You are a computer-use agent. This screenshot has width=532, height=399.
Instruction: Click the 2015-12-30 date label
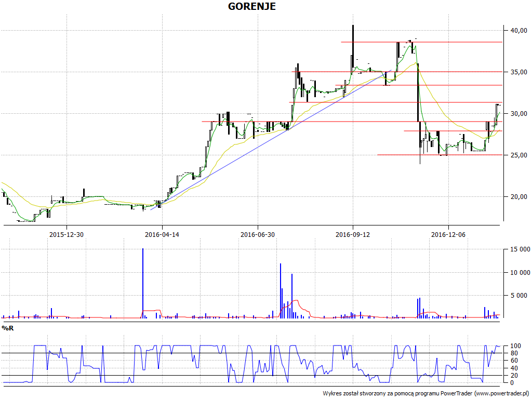[x=66, y=234]
